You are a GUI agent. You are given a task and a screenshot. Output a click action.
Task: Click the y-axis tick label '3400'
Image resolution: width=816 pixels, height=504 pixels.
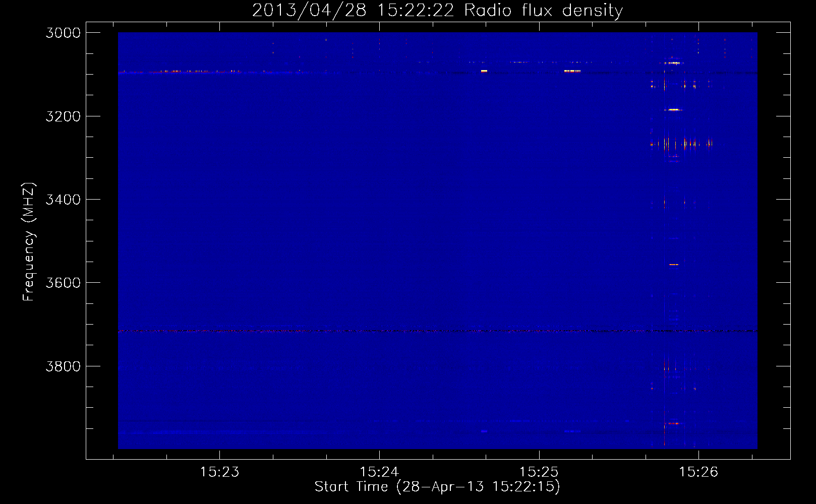coord(63,200)
